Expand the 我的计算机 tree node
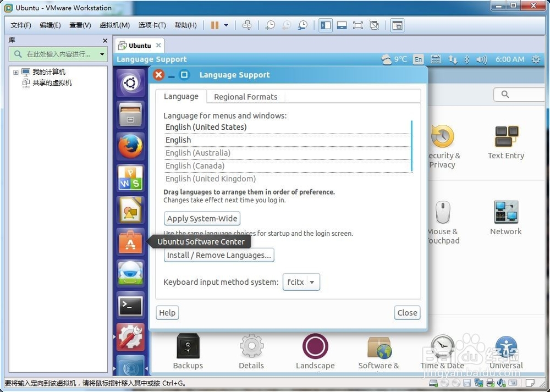550x392 pixels. [x=16, y=72]
